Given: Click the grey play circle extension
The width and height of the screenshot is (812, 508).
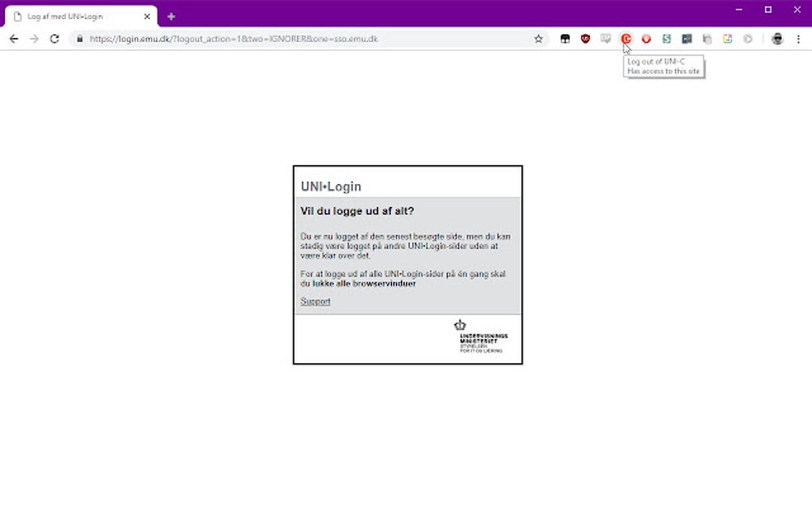Looking at the screenshot, I should (x=747, y=38).
